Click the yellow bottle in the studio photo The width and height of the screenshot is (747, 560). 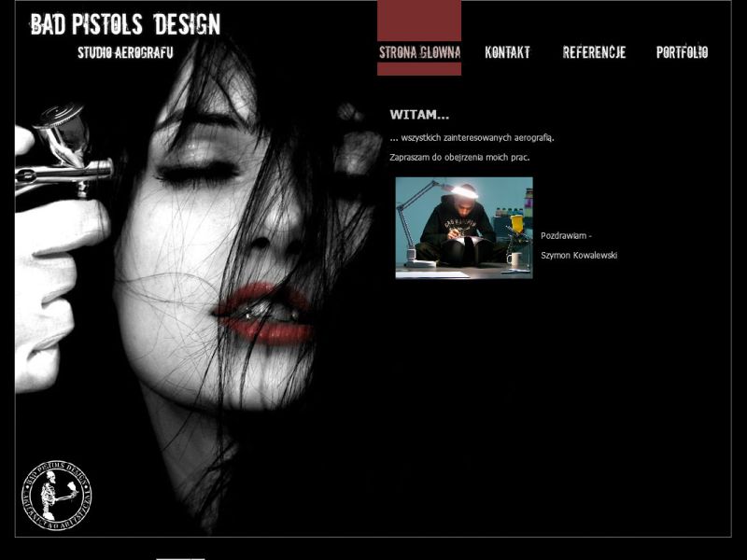click(x=516, y=224)
